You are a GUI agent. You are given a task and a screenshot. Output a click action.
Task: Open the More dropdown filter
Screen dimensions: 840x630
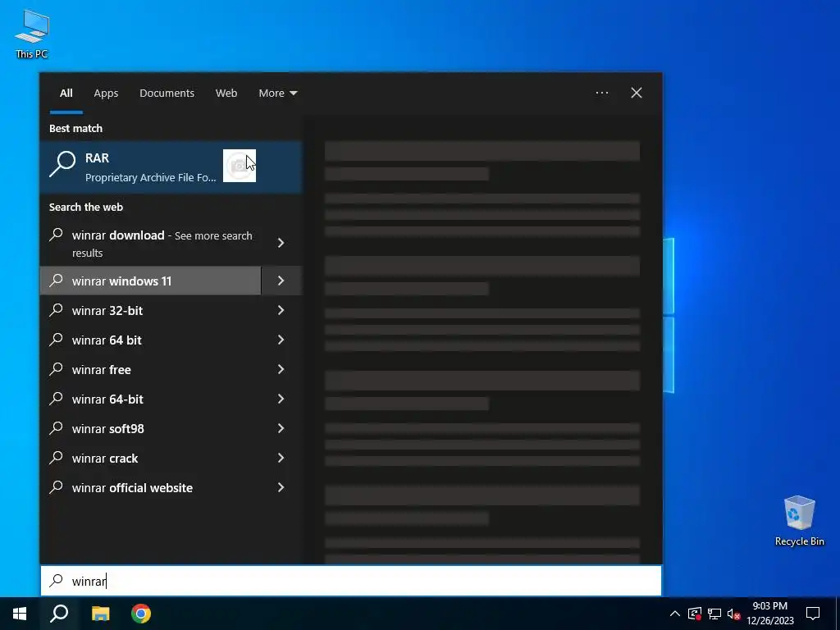[x=277, y=94]
